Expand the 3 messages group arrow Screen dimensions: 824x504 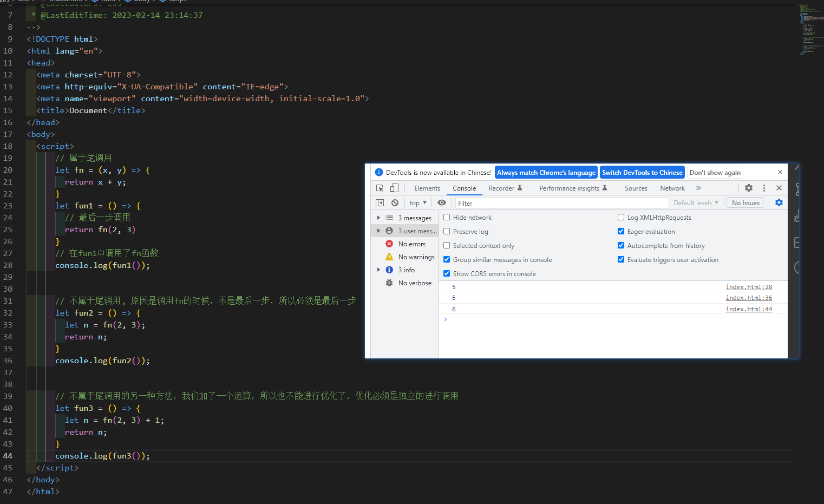tap(378, 218)
